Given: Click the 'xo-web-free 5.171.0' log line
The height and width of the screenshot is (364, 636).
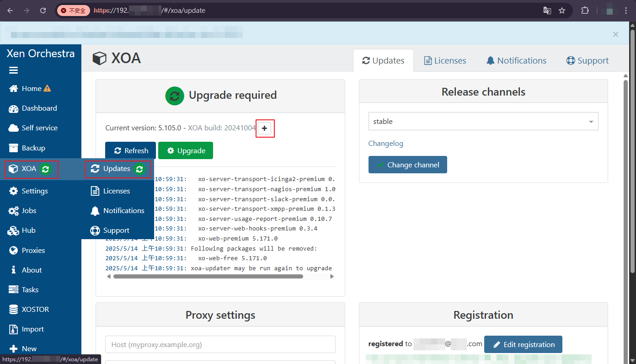Looking at the screenshot, I should click(x=232, y=258).
